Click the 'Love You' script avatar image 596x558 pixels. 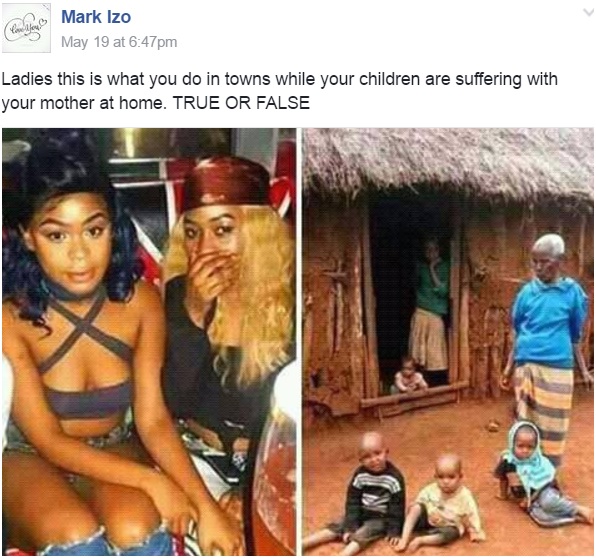point(26,28)
